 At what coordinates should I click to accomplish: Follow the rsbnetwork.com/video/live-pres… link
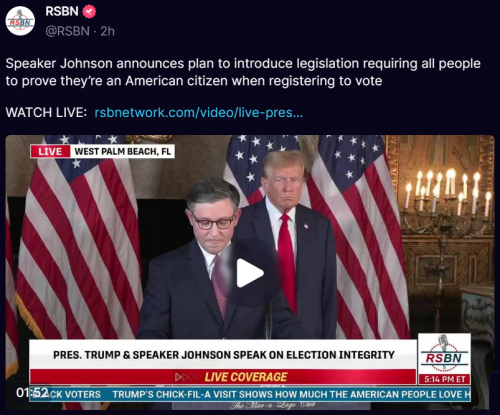(x=199, y=113)
